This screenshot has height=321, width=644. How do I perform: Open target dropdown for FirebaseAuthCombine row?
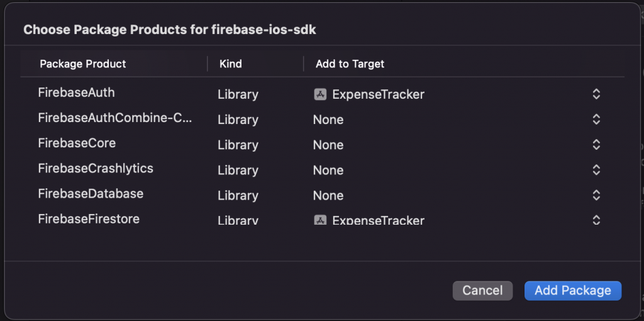(596, 120)
